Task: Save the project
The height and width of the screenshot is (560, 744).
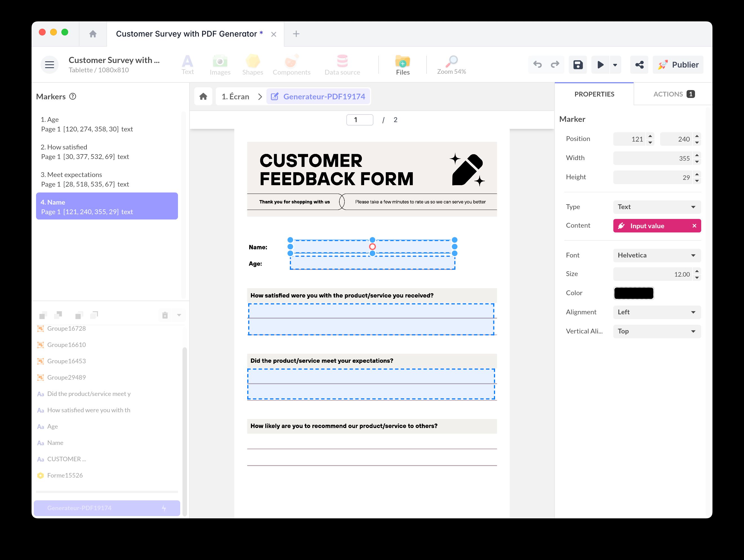Action: click(x=578, y=64)
